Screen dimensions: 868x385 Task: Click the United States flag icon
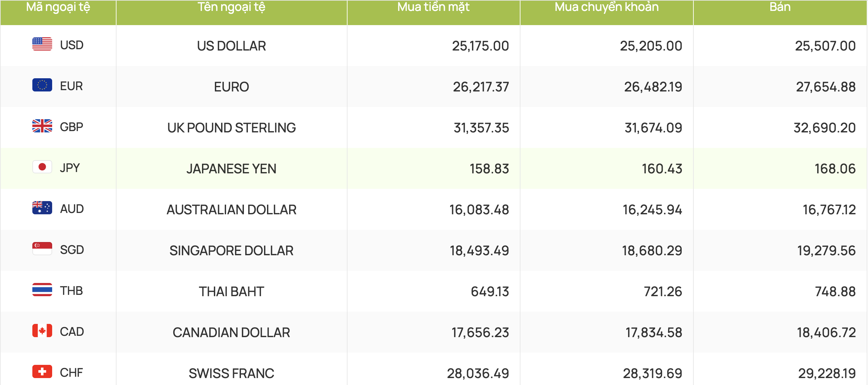(x=42, y=44)
